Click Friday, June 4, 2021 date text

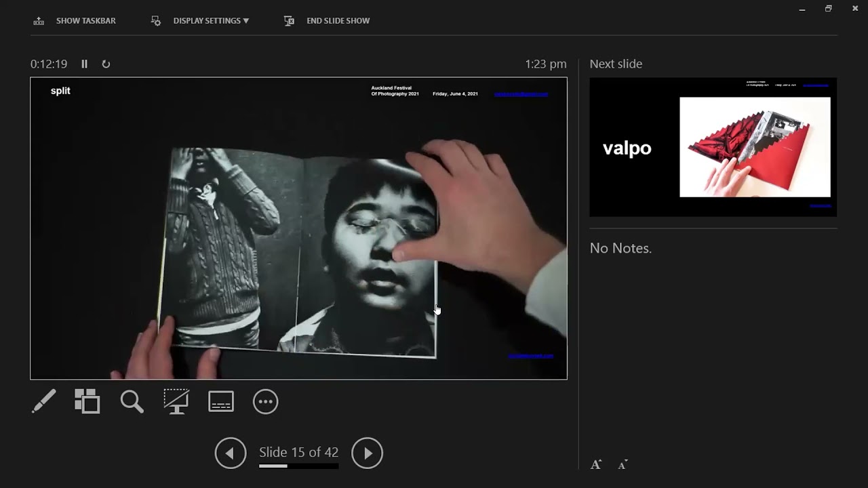(x=455, y=94)
